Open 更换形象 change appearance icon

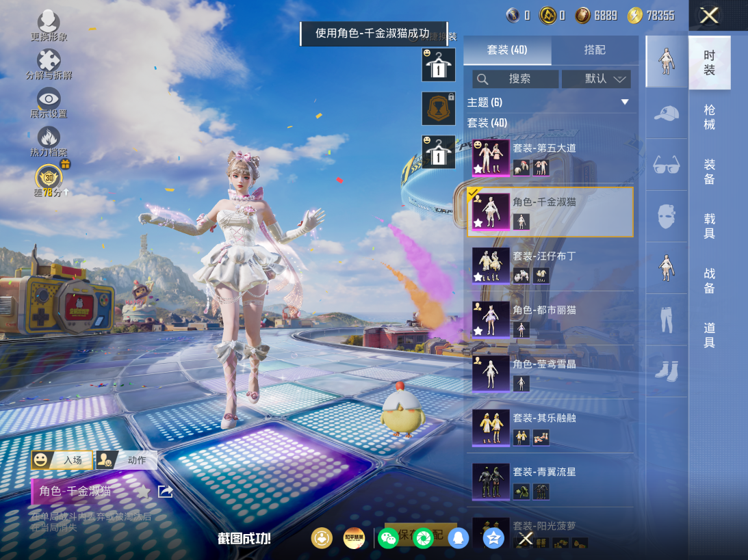[x=49, y=26]
